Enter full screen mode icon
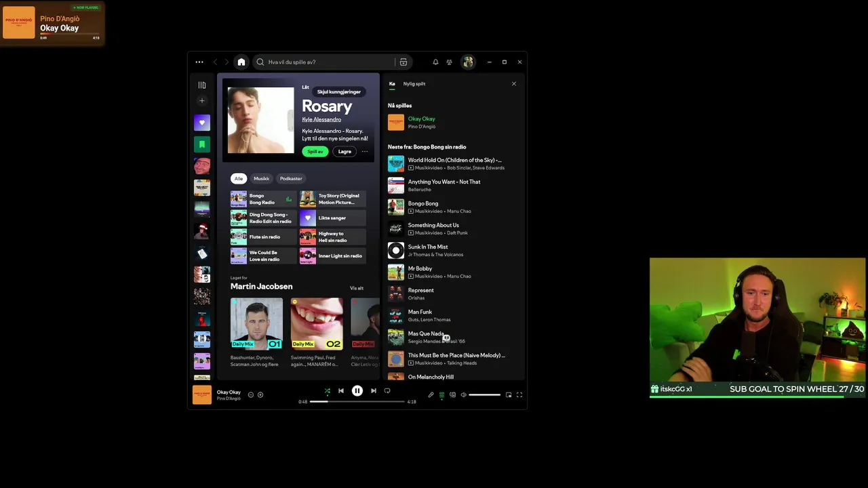The width and height of the screenshot is (868, 488). pos(519,394)
